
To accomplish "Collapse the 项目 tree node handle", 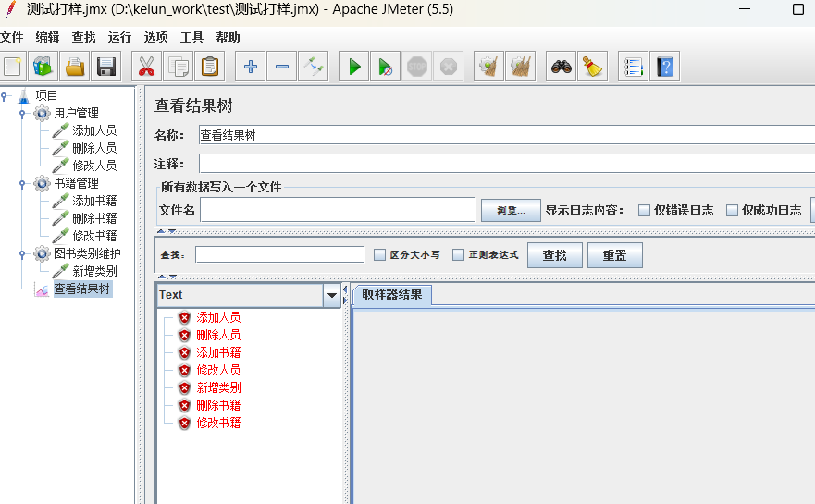I will point(4,95).
